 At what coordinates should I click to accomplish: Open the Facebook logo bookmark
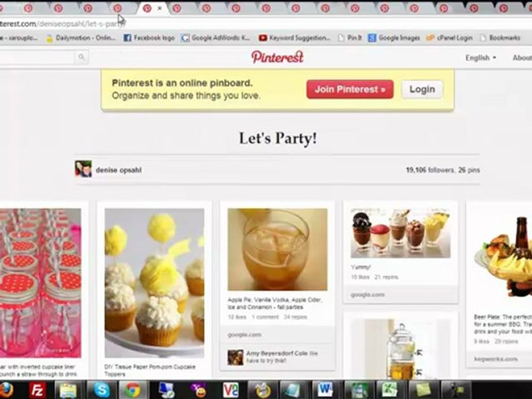tap(149, 38)
